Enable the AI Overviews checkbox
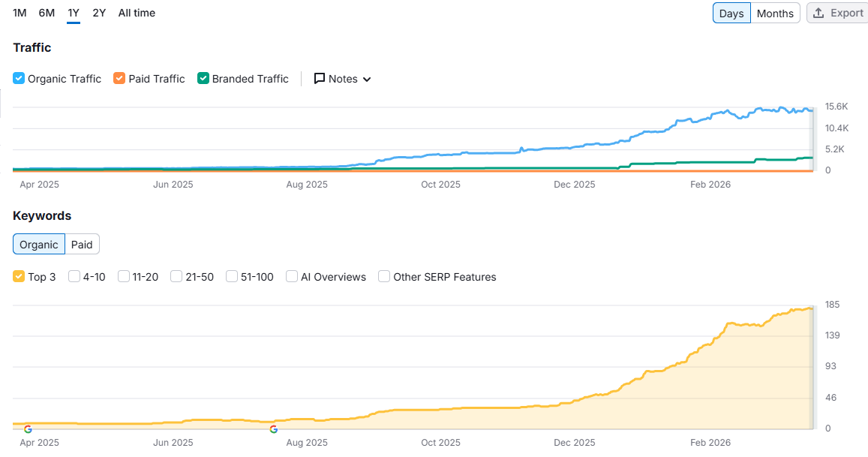 pyautogui.click(x=292, y=277)
